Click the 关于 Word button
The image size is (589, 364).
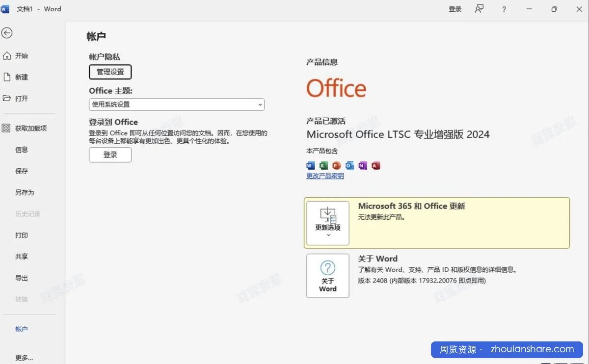(328, 276)
